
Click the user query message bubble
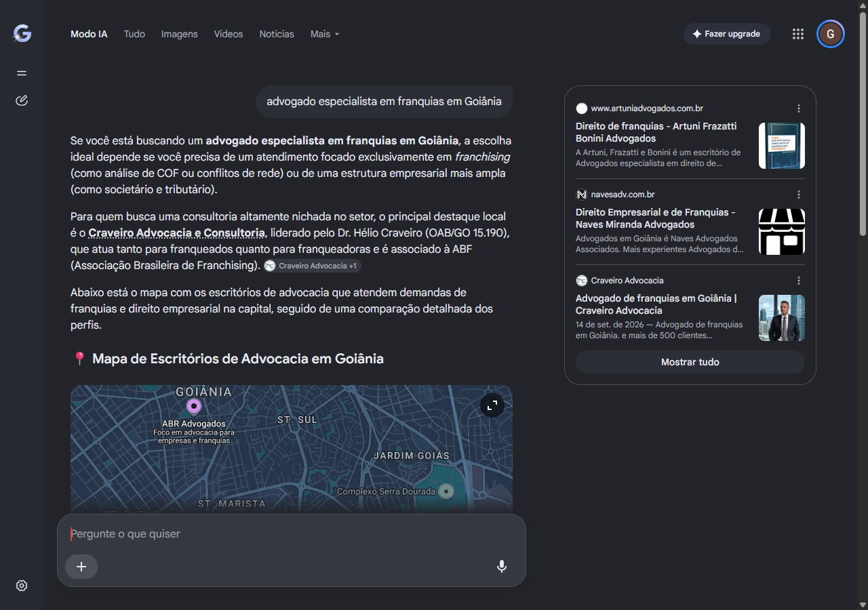click(384, 102)
